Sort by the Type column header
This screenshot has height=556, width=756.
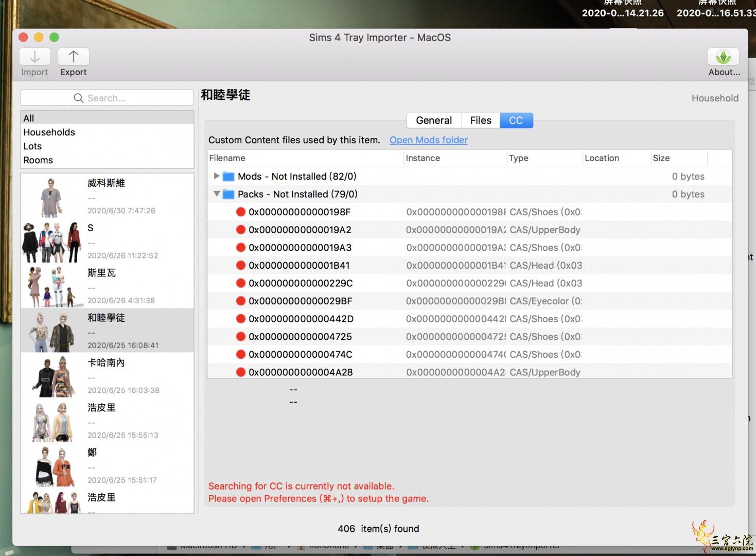click(545, 158)
